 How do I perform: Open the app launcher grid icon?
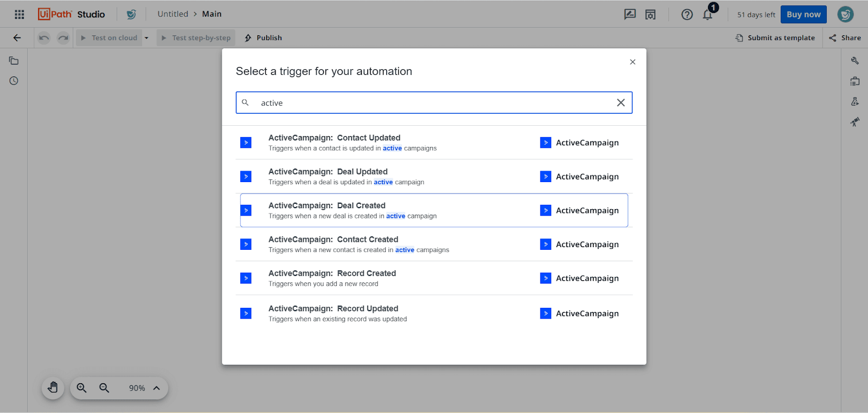20,15
